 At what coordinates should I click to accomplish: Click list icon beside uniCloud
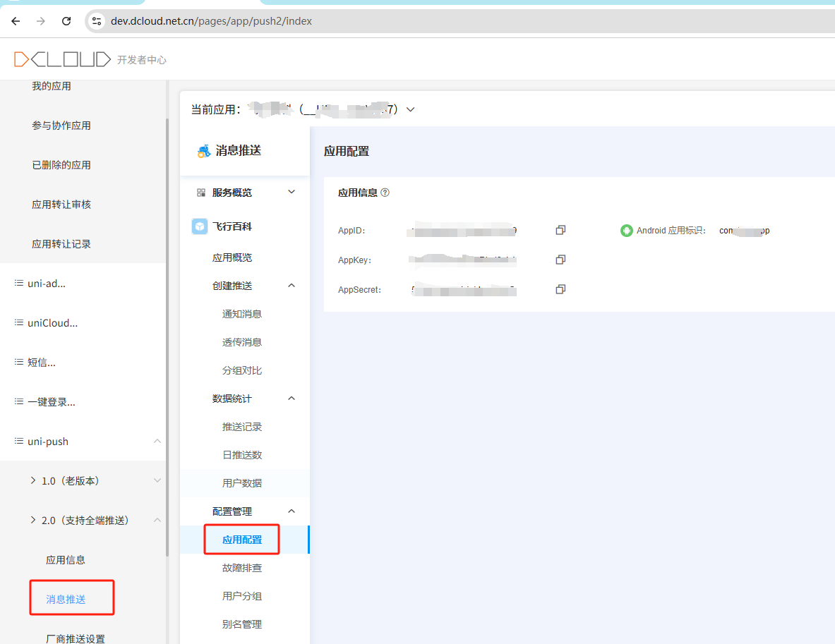[18, 322]
